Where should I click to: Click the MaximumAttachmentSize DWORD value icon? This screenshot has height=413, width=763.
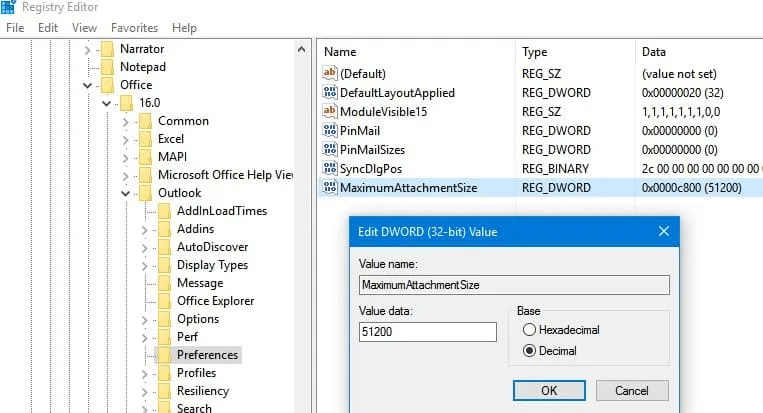tap(330, 187)
